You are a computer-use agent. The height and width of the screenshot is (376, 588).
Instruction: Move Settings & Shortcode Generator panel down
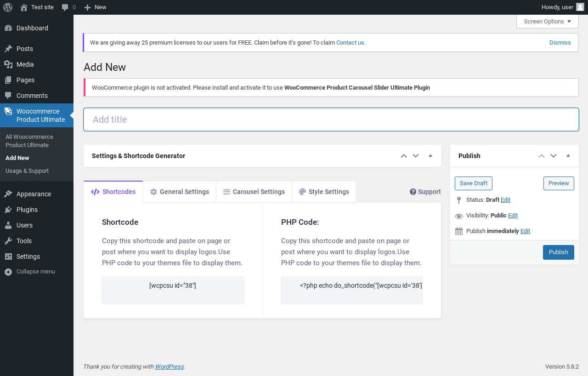point(416,156)
